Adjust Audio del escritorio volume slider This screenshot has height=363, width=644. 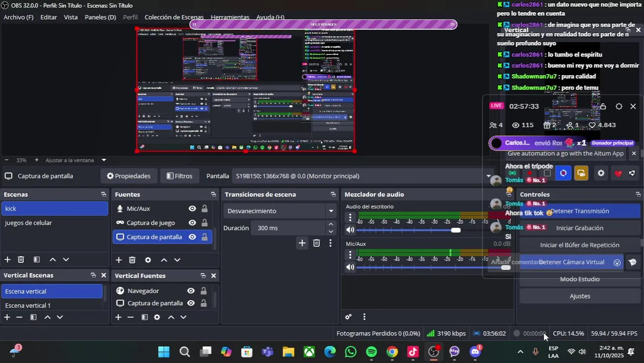coord(456,230)
